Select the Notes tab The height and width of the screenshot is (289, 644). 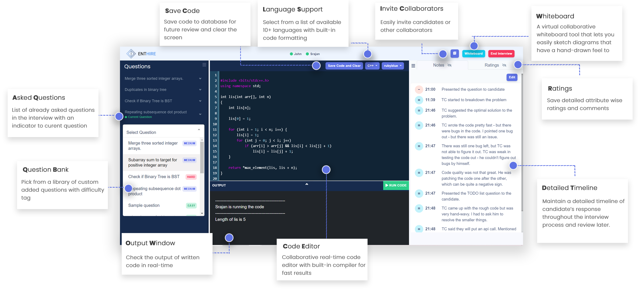[x=439, y=65]
